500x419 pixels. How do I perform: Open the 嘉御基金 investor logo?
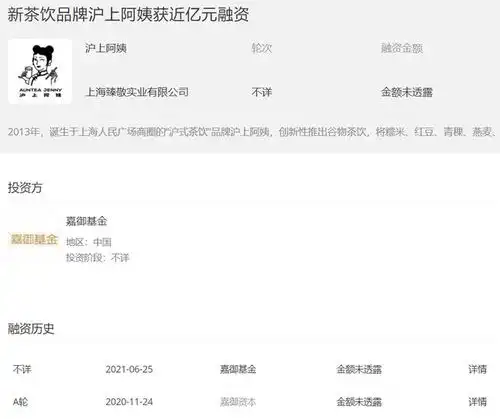[x=34, y=239]
